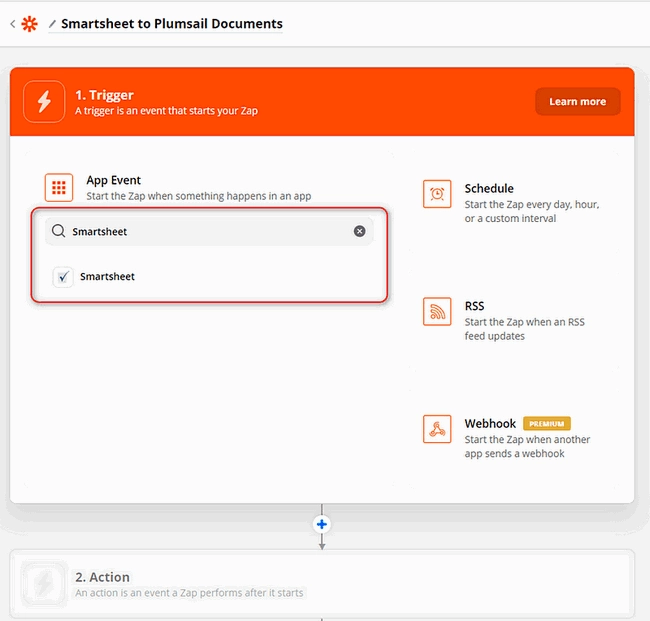This screenshot has height=621, width=650.
Task: Open the Learn more button
Action: (577, 102)
